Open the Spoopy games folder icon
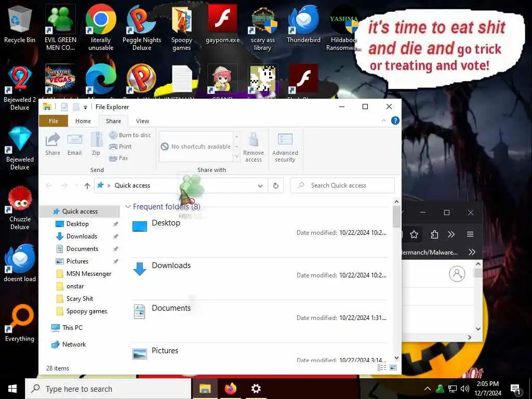The height and width of the screenshot is (399, 532). 181,28
